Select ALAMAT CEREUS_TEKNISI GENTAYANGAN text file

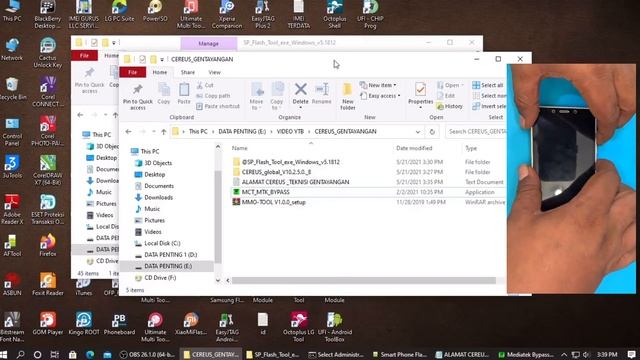(x=295, y=182)
